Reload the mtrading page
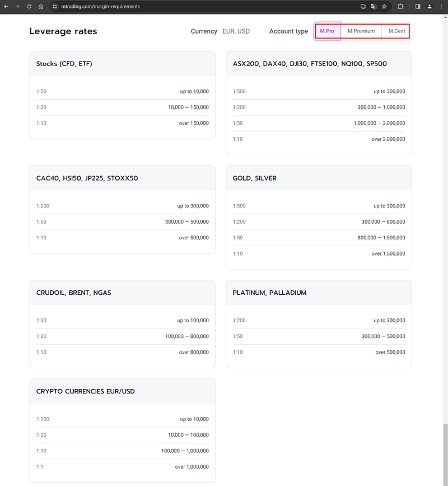 coord(29,7)
